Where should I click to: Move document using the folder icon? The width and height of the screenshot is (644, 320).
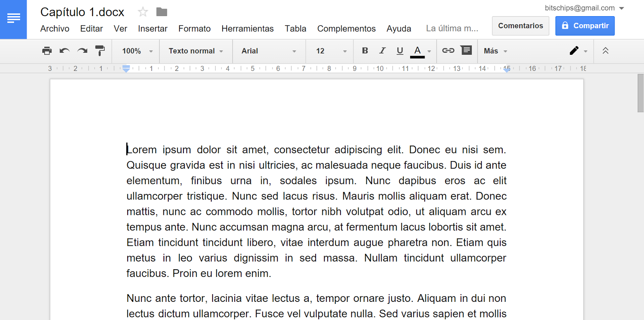162,12
